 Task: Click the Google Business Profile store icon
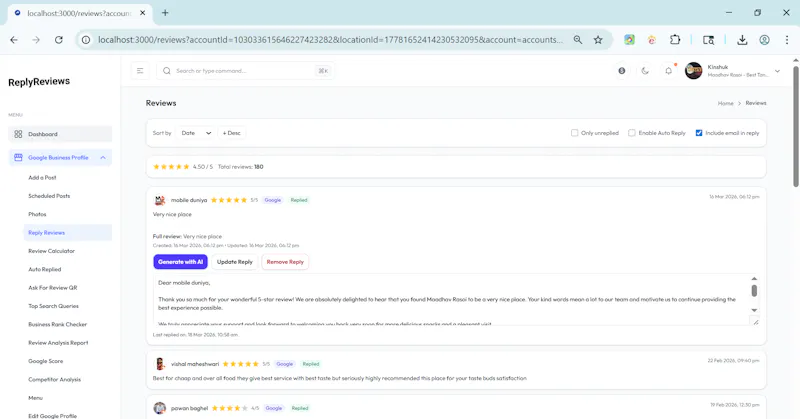[x=18, y=158]
